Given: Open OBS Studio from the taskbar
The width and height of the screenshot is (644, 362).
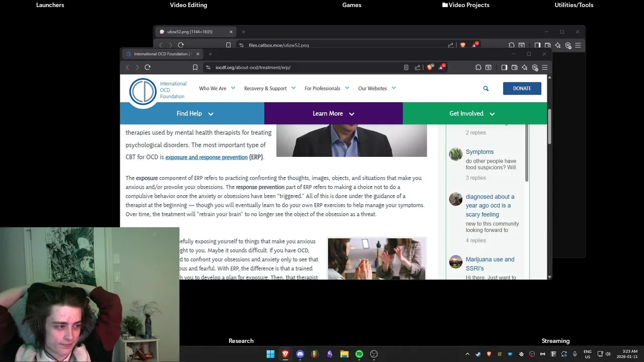Looking at the screenshot, I should (x=374, y=354).
